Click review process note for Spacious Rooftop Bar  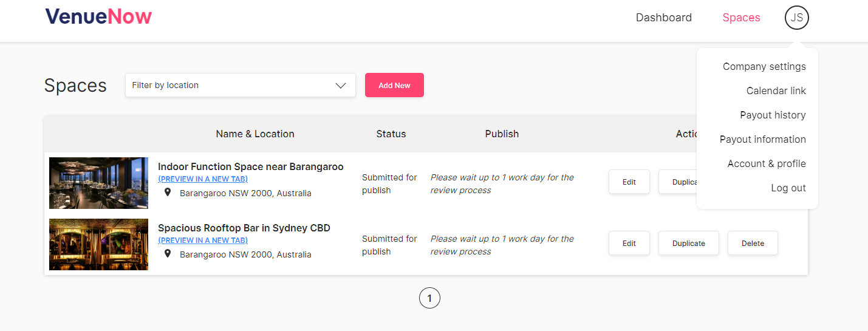tap(502, 245)
